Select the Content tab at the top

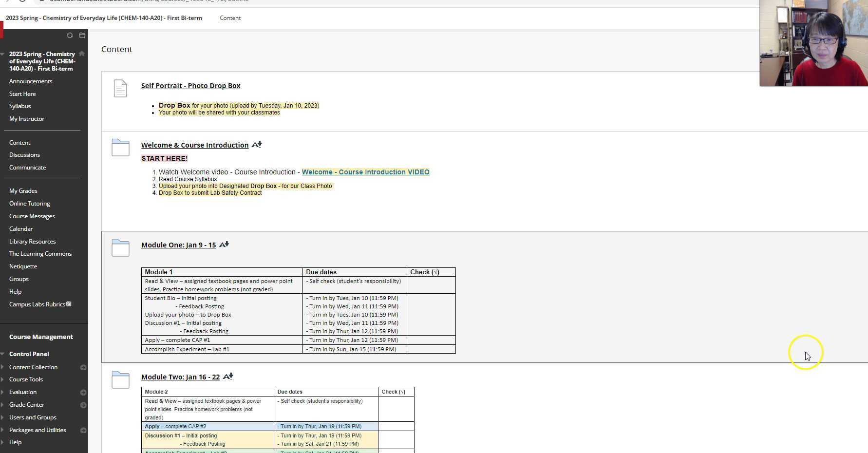(x=230, y=18)
